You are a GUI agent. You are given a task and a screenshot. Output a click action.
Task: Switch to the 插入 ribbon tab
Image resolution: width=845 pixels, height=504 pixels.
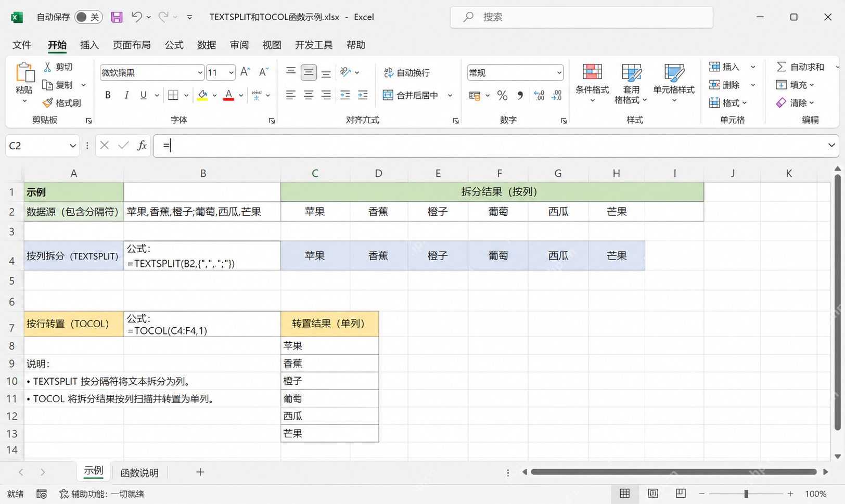pos(89,45)
